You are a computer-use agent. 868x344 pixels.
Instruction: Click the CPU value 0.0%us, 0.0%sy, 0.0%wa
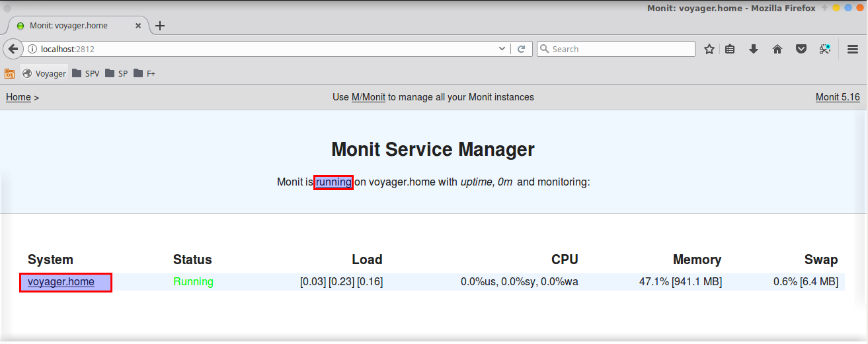(x=520, y=282)
